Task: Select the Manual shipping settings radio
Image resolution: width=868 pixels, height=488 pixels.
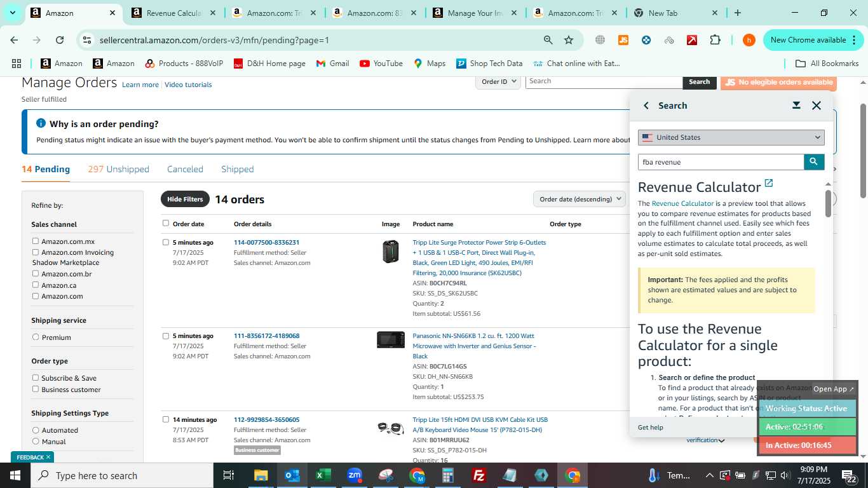Action: (36, 441)
